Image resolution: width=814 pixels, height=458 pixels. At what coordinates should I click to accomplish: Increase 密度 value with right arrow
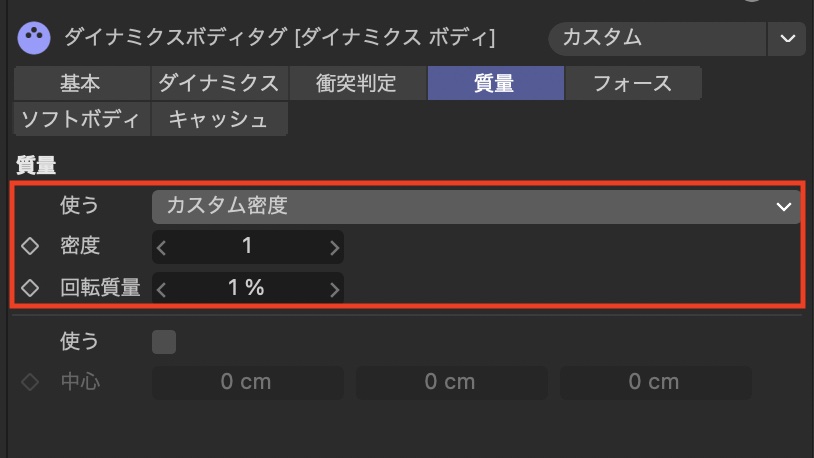pyautogui.click(x=334, y=247)
